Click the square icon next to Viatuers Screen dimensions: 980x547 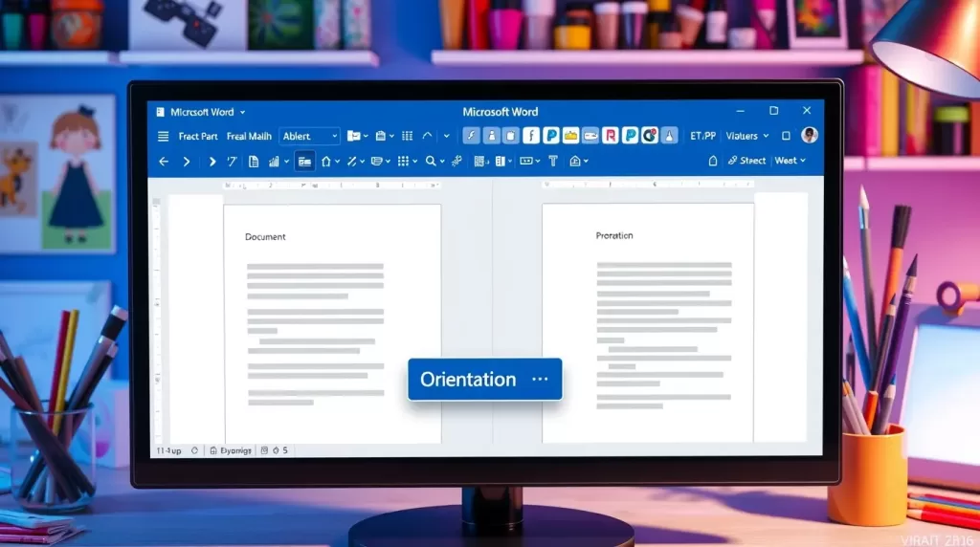coord(787,136)
